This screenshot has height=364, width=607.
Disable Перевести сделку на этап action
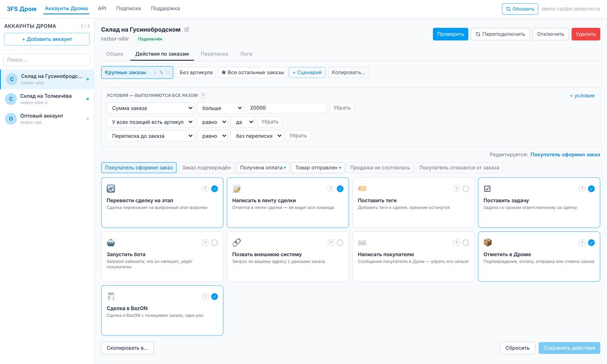tap(214, 189)
